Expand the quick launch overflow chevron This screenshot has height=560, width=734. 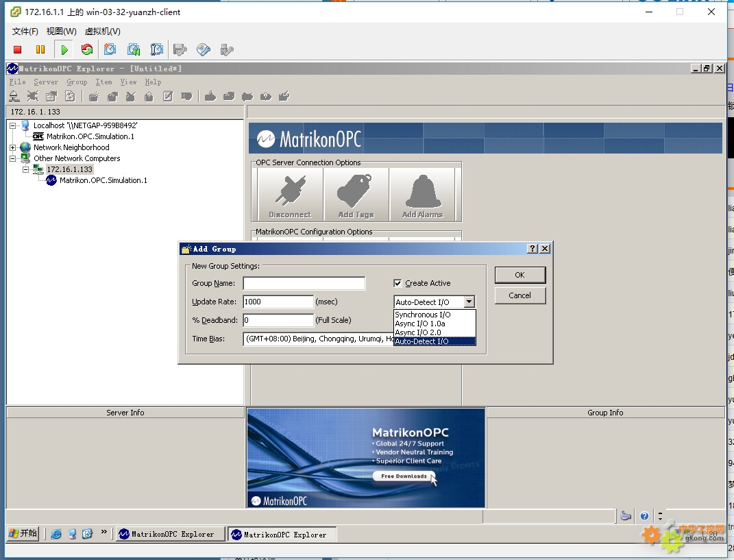104,532
